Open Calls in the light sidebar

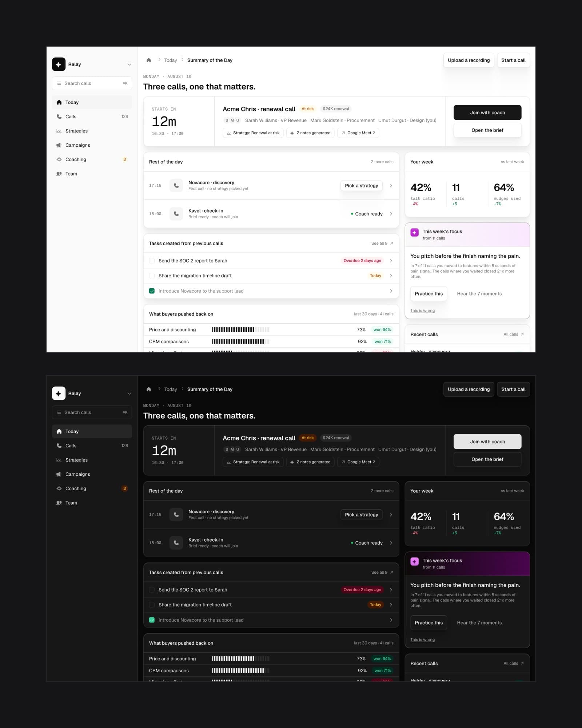(x=92, y=117)
